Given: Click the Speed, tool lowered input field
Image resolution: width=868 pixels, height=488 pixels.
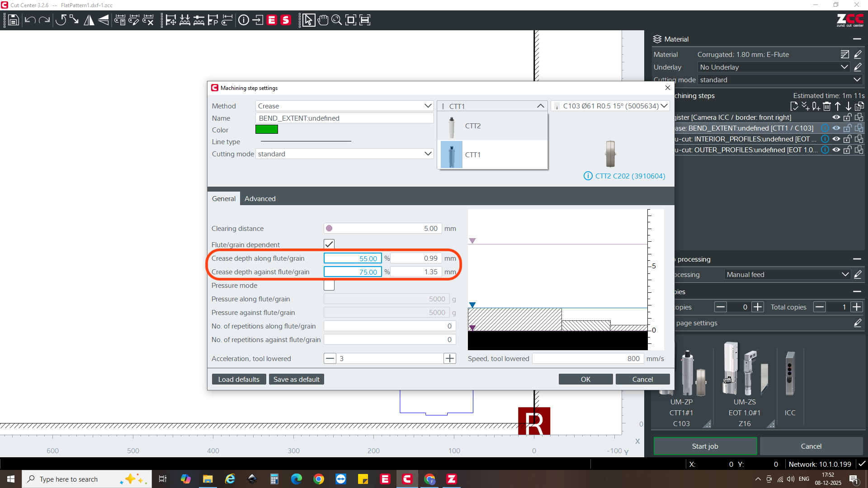Looking at the screenshot, I should [x=587, y=358].
